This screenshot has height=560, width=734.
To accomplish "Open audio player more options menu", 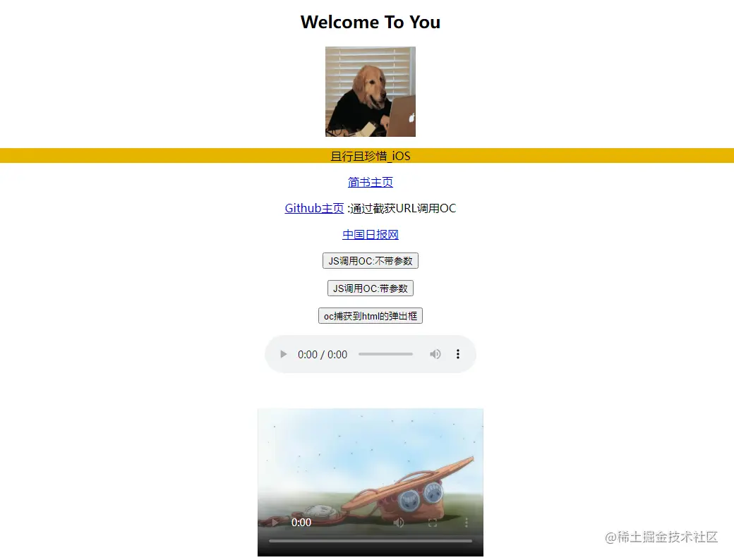I will (458, 354).
